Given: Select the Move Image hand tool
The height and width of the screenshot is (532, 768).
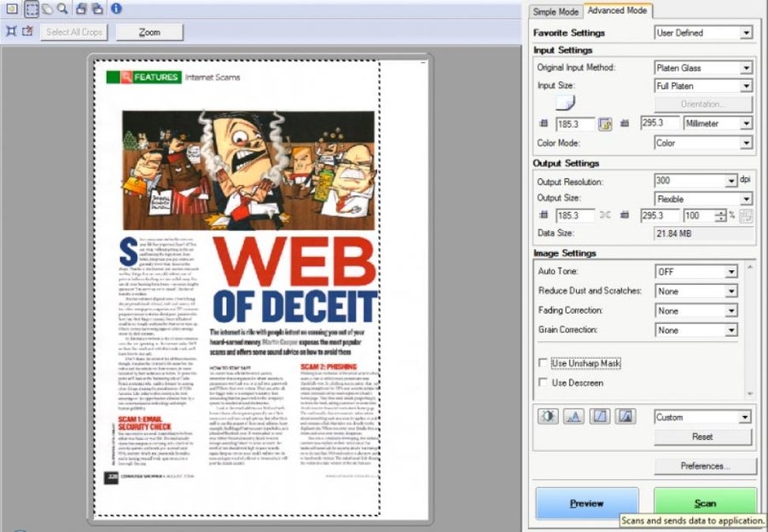Looking at the screenshot, I should click(x=48, y=9).
